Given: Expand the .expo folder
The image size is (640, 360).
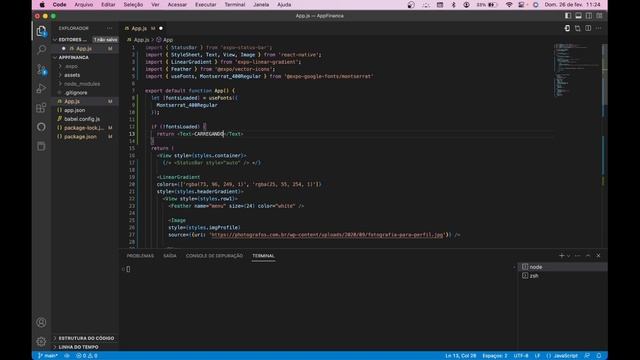Looking at the screenshot, I should 85,66.
